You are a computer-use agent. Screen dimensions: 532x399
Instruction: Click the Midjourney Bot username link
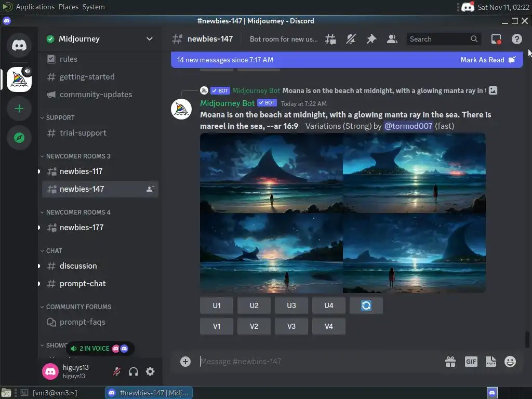click(227, 103)
